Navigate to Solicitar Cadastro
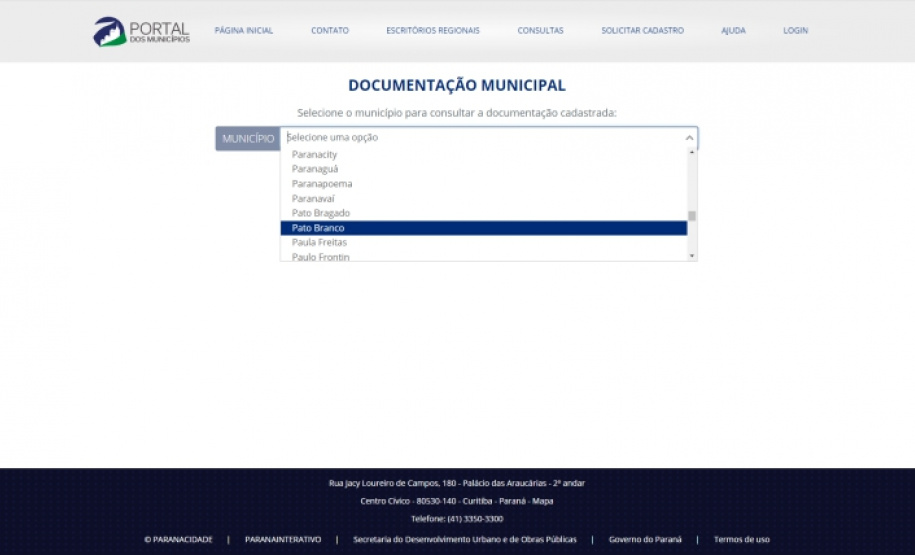This screenshot has height=555, width=915. [642, 31]
